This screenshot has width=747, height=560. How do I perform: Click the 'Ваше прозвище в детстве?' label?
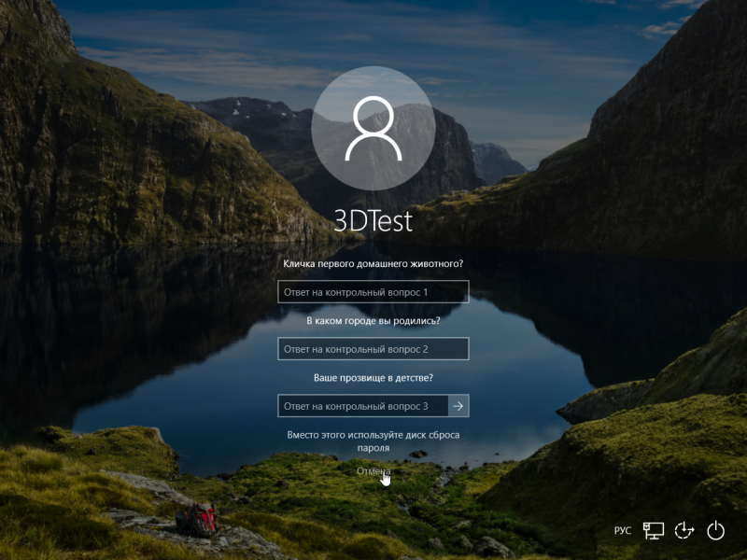coord(373,378)
